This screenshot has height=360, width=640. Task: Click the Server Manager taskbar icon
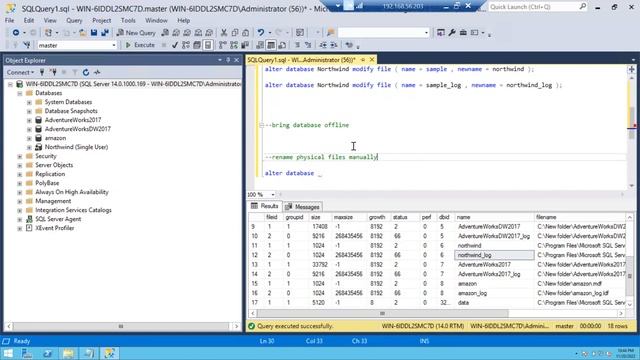click(27, 353)
